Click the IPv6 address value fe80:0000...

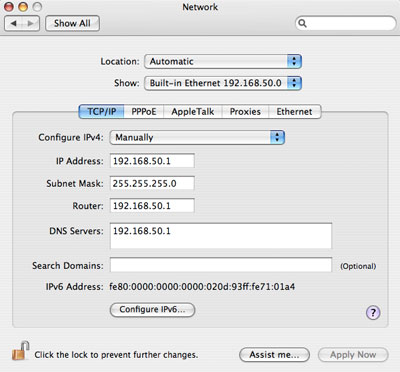(x=202, y=287)
